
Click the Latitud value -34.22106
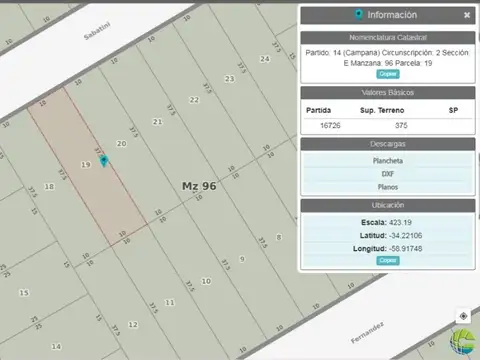(405, 236)
